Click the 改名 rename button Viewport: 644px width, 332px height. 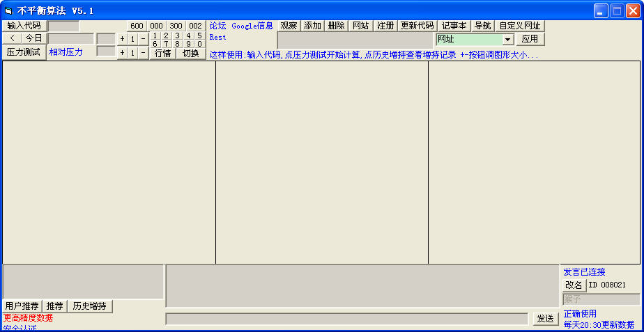pos(574,285)
